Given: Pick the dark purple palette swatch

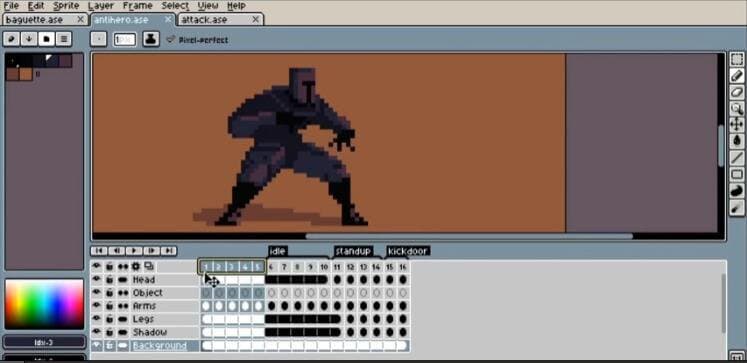Looking at the screenshot, I should pos(66,60).
